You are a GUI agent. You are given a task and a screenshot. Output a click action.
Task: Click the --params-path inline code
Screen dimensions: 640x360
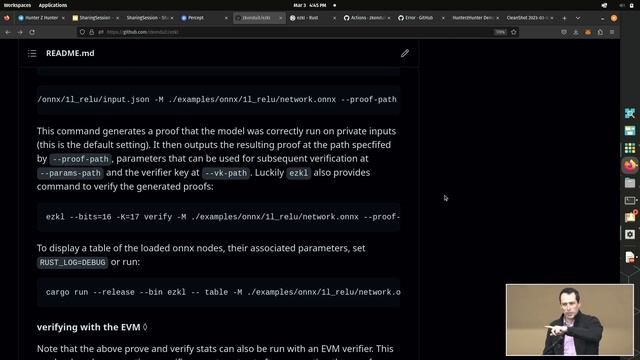pyautogui.click(x=70, y=173)
